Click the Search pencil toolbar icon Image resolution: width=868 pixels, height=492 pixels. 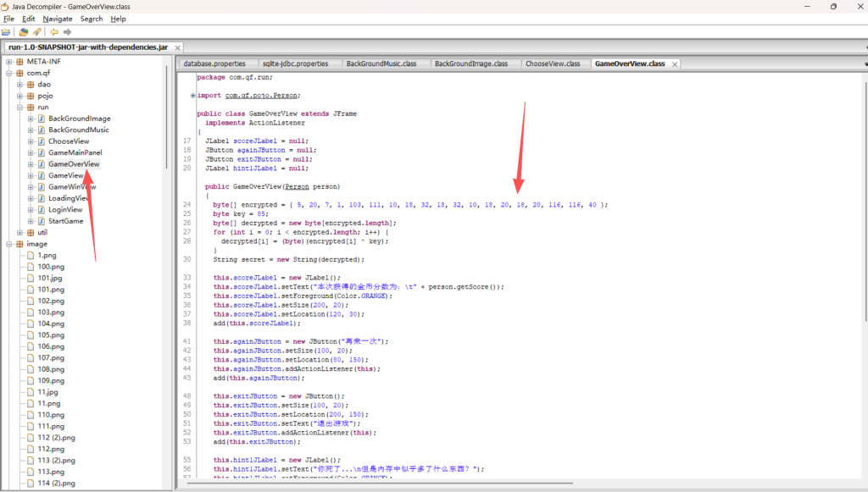click(36, 32)
